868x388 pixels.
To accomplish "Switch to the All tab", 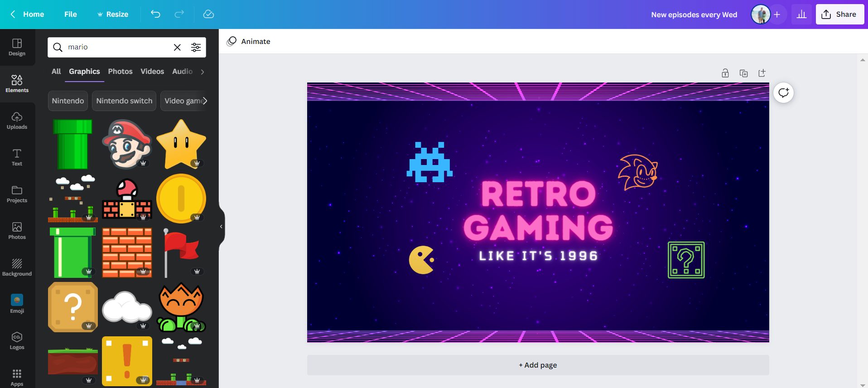I will click(x=56, y=71).
